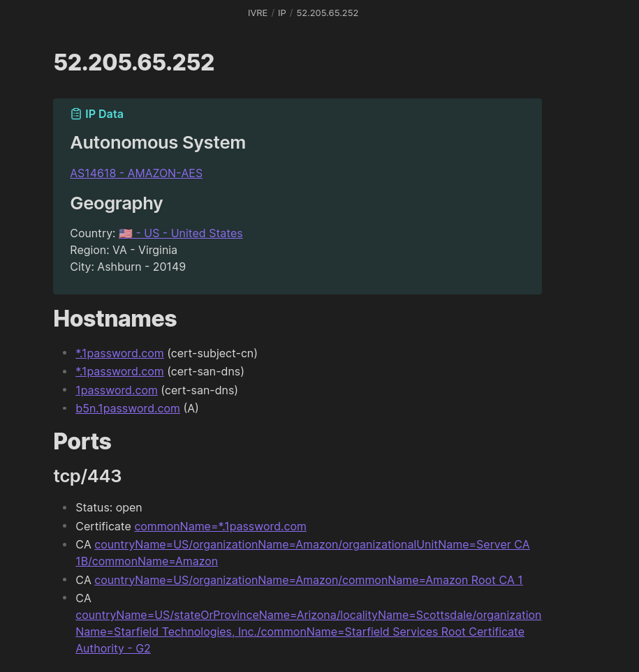Click the Hostnames section heading
Screen dimensions: 639x672
point(115,318)
